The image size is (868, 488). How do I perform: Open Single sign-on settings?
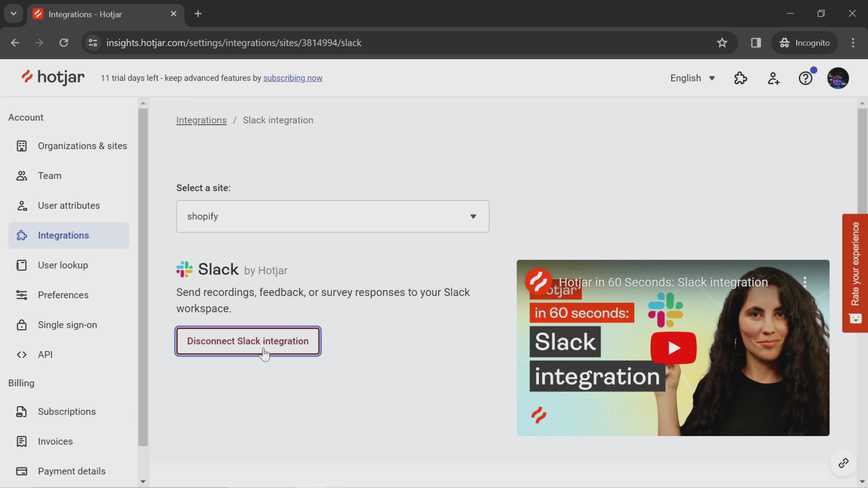click(x=69, y=325)
